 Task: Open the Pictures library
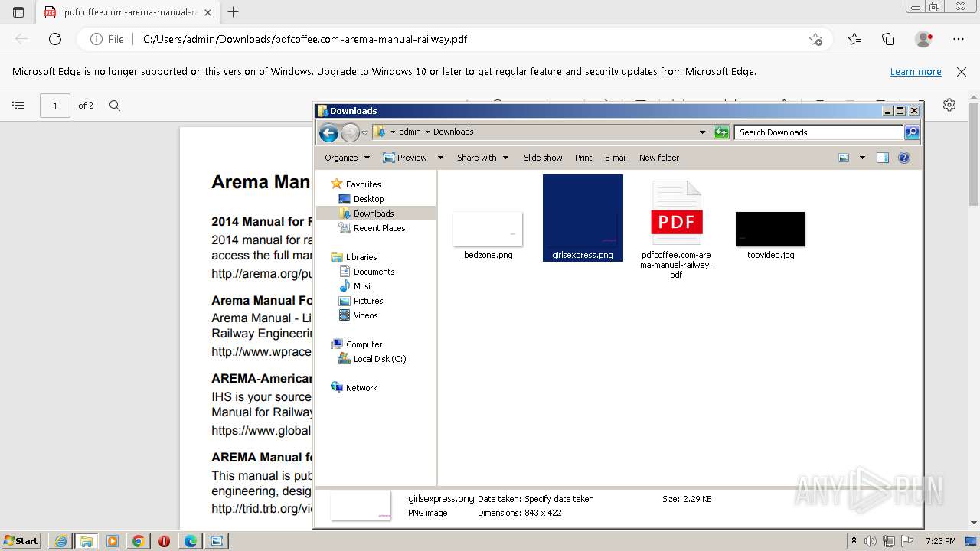pos(368,301)
